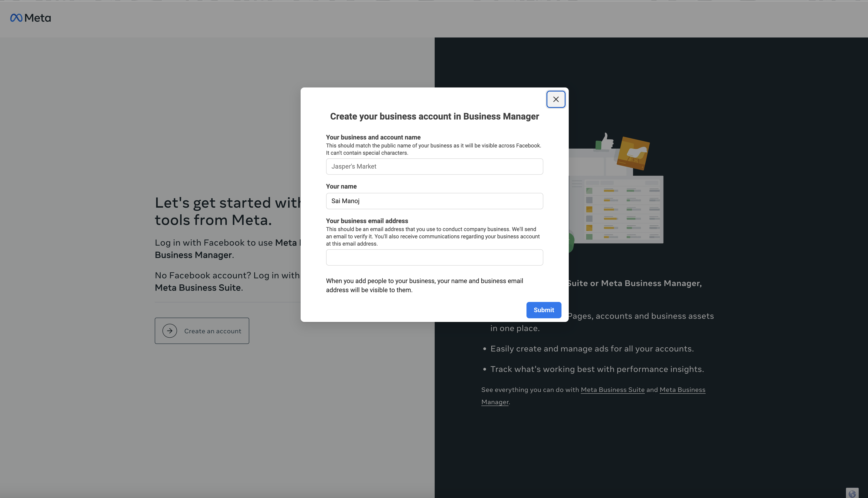Click the arrow circle icon beside Create an account
Screen dimensions: 868x498
click(170, 331)
